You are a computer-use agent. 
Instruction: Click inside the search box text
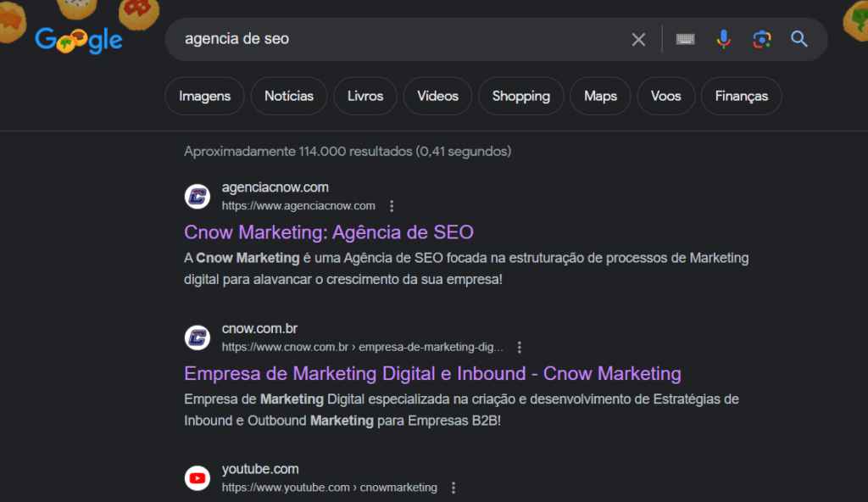[237, 39]
